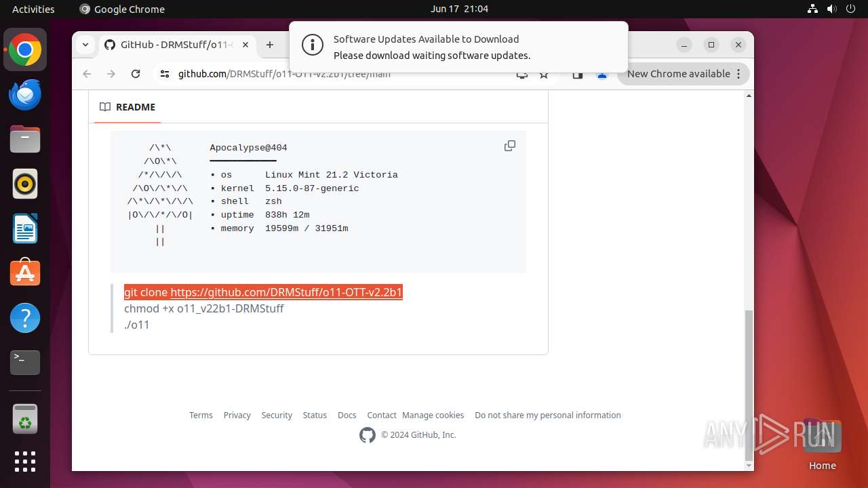Open the Privacy footer link
Viewport: 868px width, 488px height.
[x=237, y=415]
